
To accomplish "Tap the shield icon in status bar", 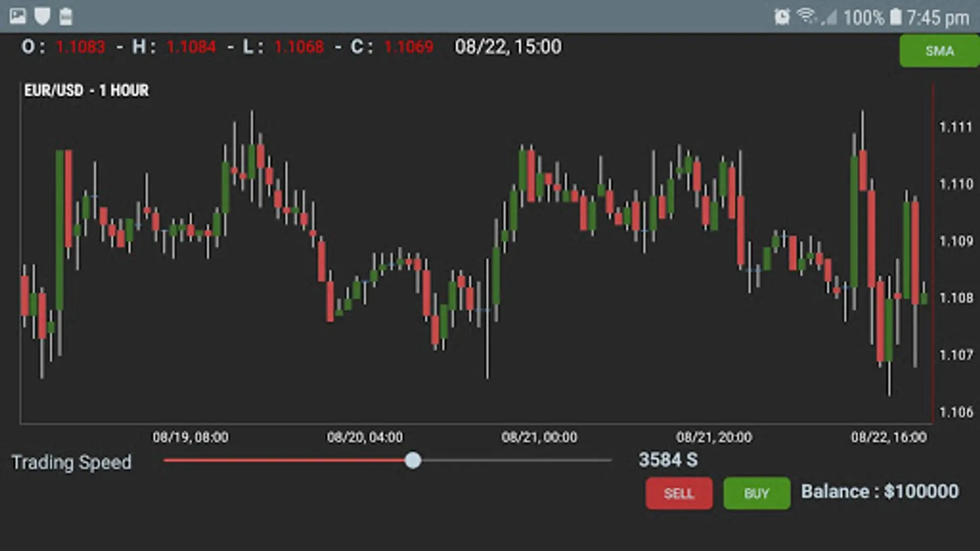I will pos(42,16).
